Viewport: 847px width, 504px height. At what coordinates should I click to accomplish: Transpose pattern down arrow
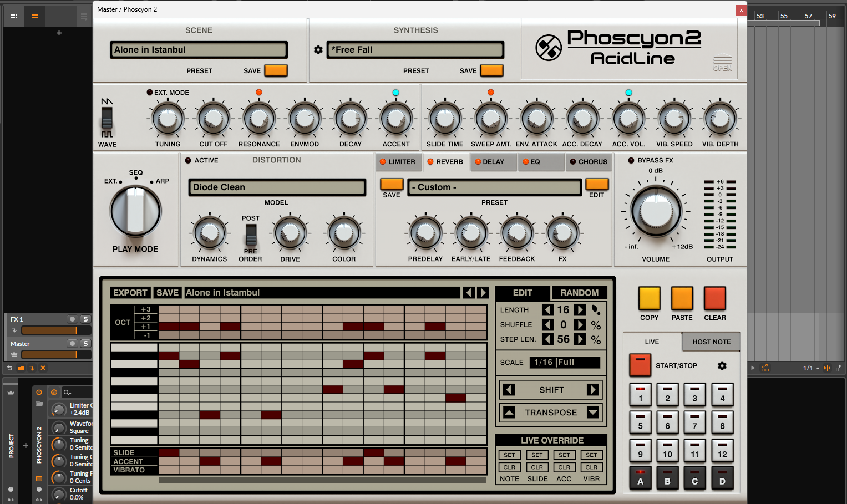(x=593, y=413)
